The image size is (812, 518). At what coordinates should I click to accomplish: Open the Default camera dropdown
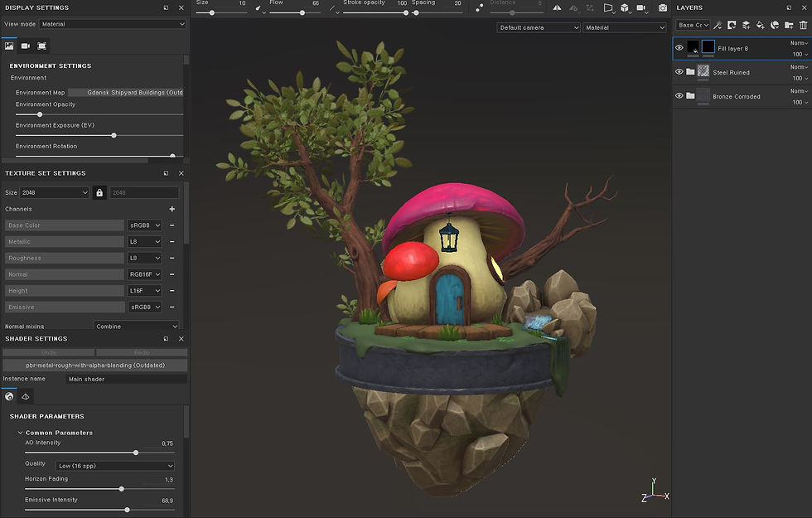point(539,27)
